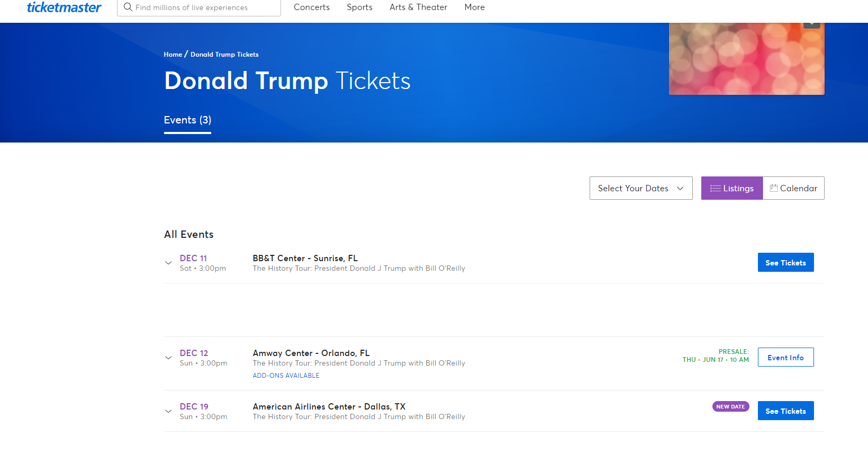Open the Concerts menu
This screenshot has height=462, width=868.
coord(312,7)
